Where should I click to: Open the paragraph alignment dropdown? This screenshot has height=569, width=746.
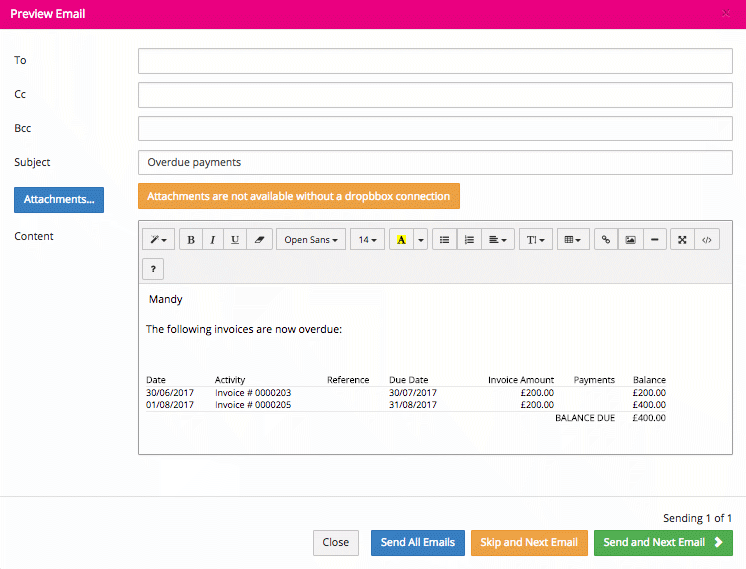tap(497, 240)
